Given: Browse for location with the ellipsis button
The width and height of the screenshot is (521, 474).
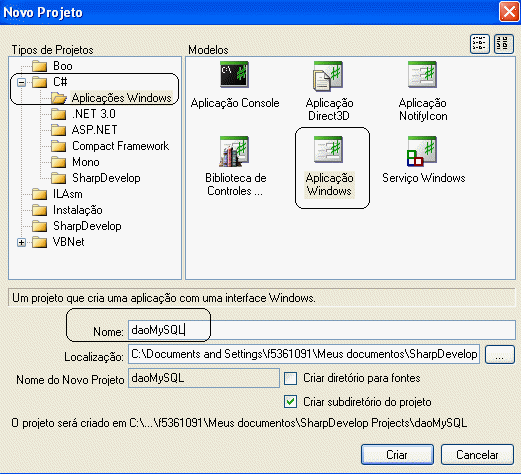Looking at the screenshot, I should (500, 355).
